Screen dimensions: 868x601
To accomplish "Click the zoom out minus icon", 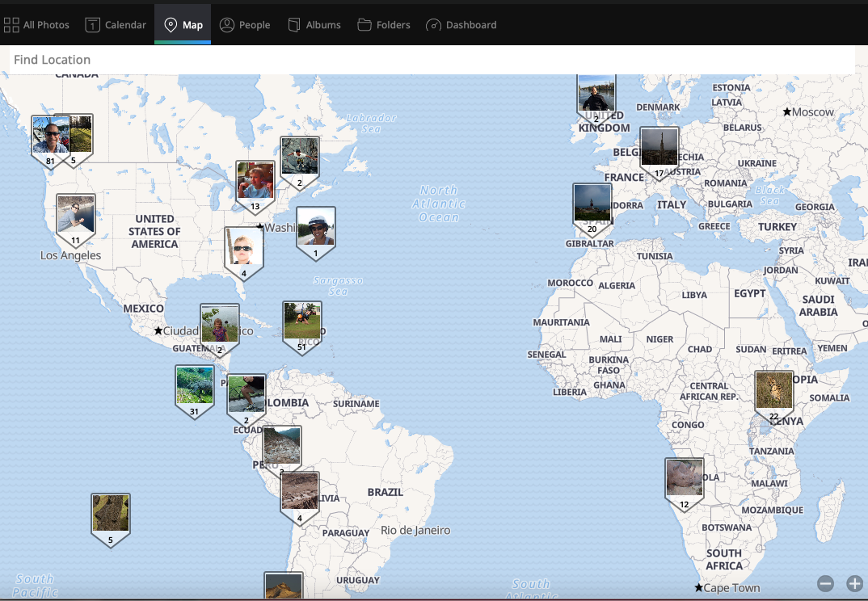I will click(x=825, y=583).
